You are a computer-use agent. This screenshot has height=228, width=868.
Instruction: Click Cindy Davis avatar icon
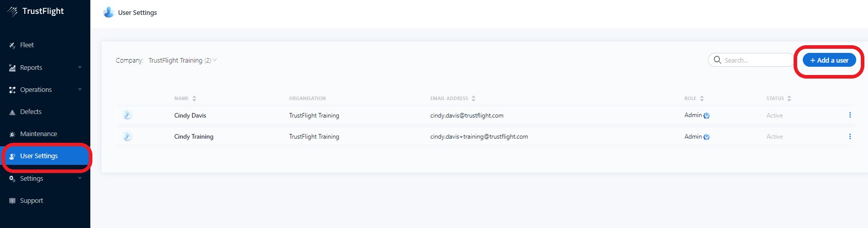(128, 116)
